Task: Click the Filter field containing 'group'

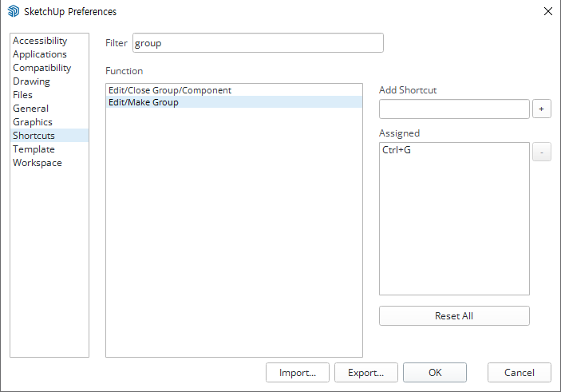Action: point(258,43)
